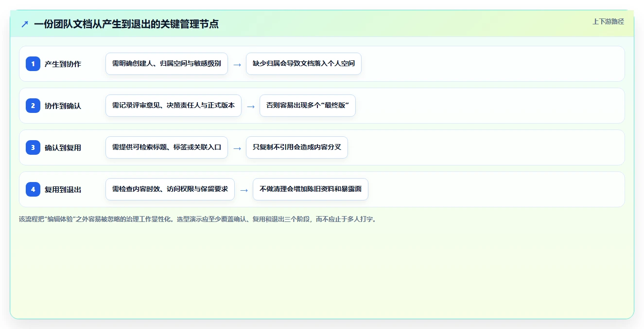Click box 只复制不引用会造成内容分叉
Viewport: 644px width, 329px height.
297,147
